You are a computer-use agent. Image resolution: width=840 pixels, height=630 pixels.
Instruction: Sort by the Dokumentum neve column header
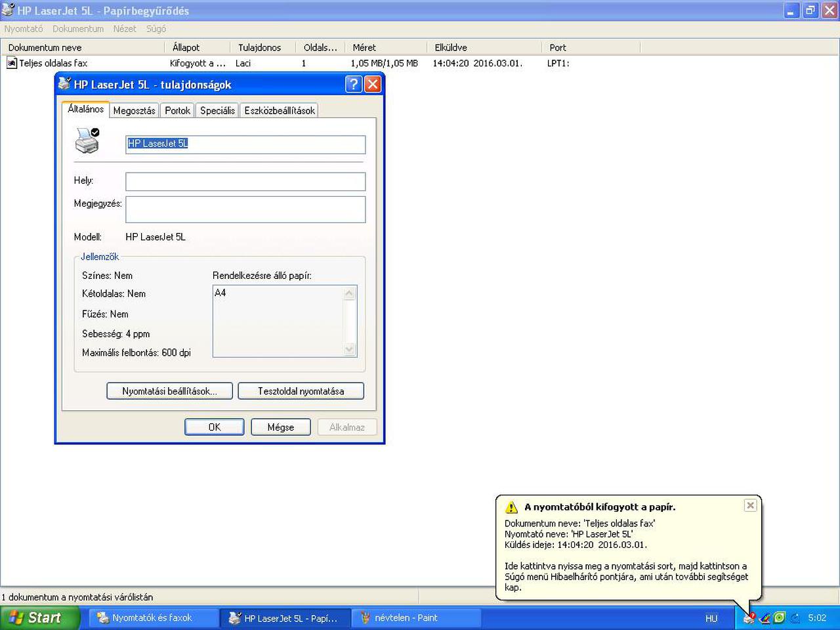[x=82, y=47]
